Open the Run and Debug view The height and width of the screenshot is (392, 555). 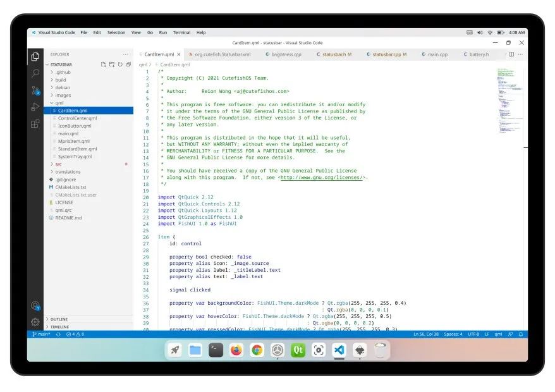point(35,107)
